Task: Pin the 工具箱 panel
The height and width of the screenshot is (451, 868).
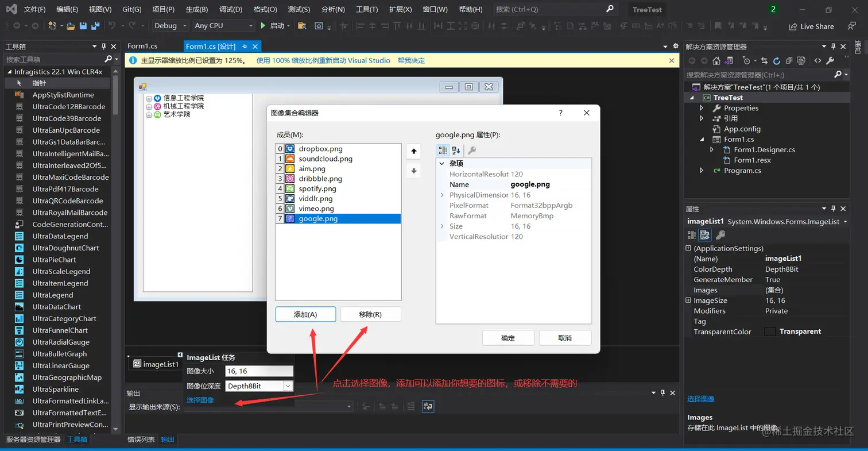Action: point(103,47)
